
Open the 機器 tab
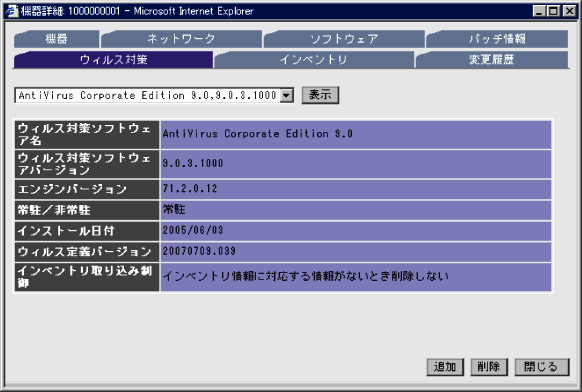click(x=56, y=39)
